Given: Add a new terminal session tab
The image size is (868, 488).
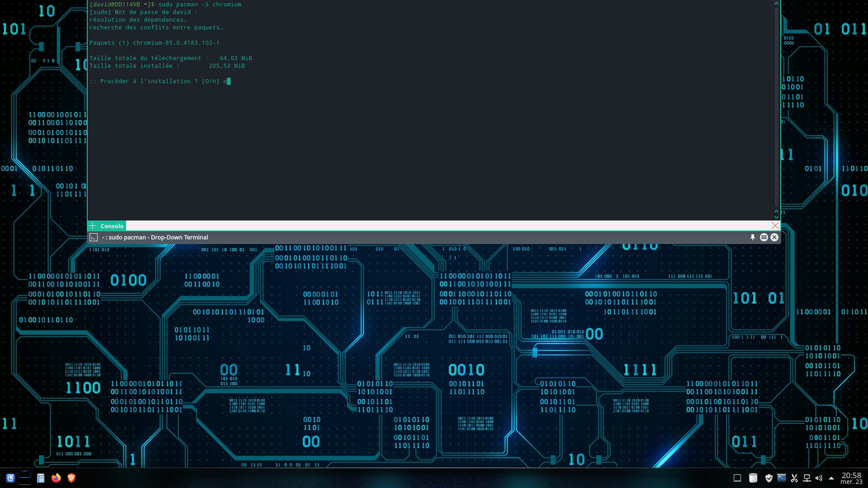Looking at the screenshot, I should pyautogui.click(x=93, y=226).
